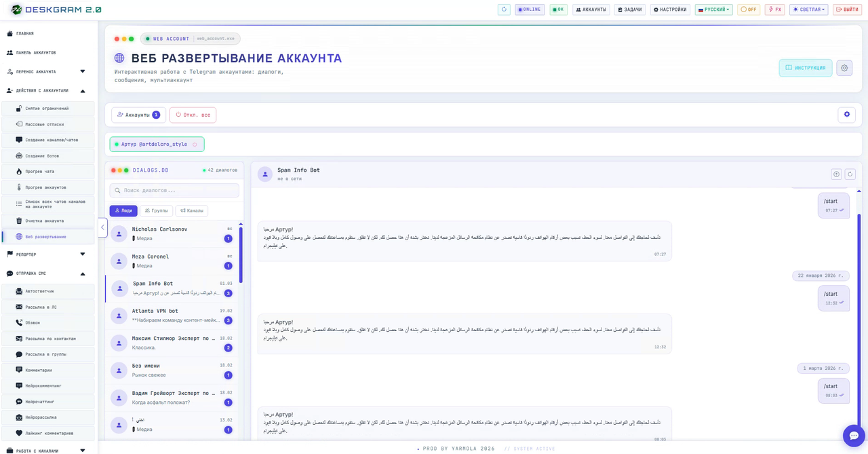This screenshot has width=868, height=454.
Task: Open the settings gear beside Инструкция
Action: [844, 68]
